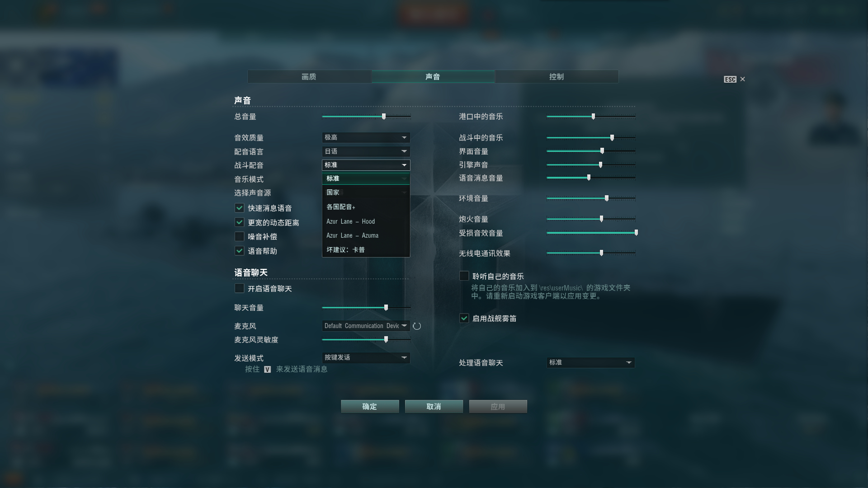Open the 发送模式 dropdown
The height and width of the screenshot is (488, 868).
(x=366, y=358)
